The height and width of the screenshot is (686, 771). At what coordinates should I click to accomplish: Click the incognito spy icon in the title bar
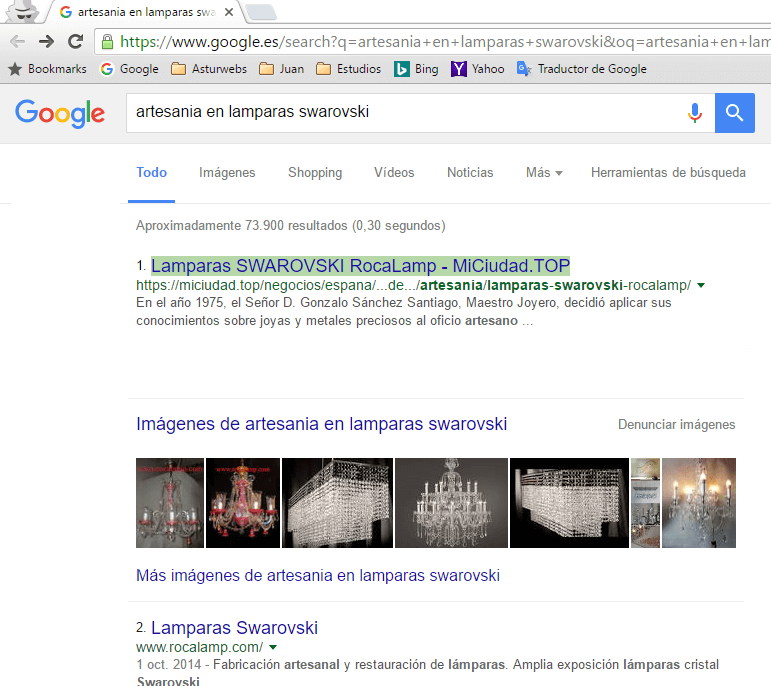point(23,11)
